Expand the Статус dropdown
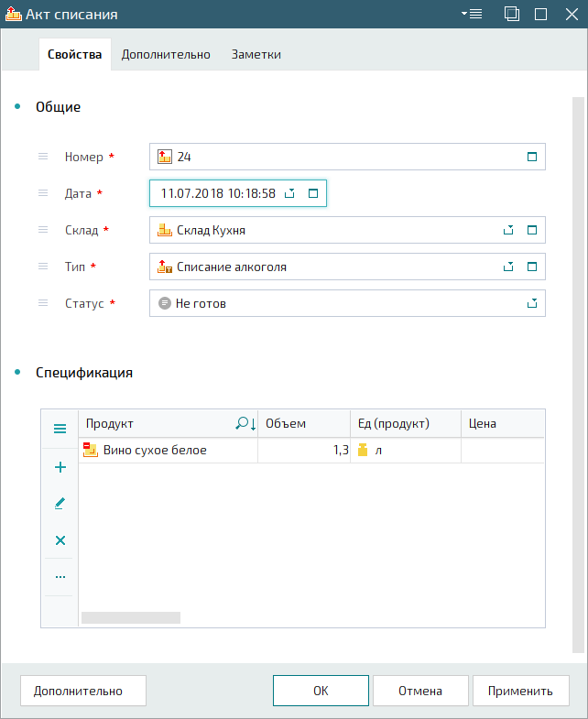This screenshot has width=588, height=719. coord(531,303)
